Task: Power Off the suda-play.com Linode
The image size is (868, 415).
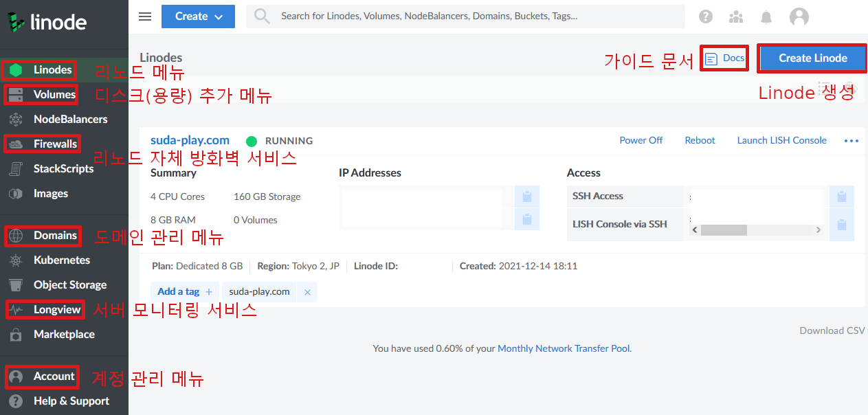Action: tap(641, 140)
